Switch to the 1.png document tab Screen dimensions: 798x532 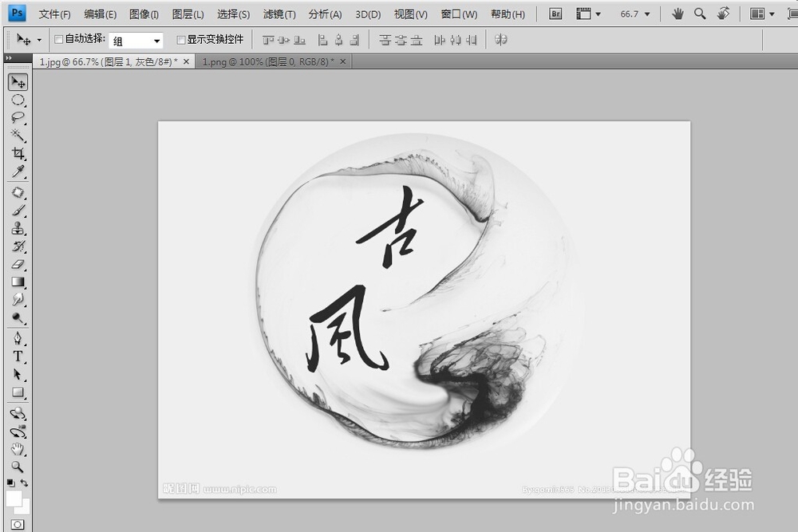pyautogui.click(x=263, y=61)
